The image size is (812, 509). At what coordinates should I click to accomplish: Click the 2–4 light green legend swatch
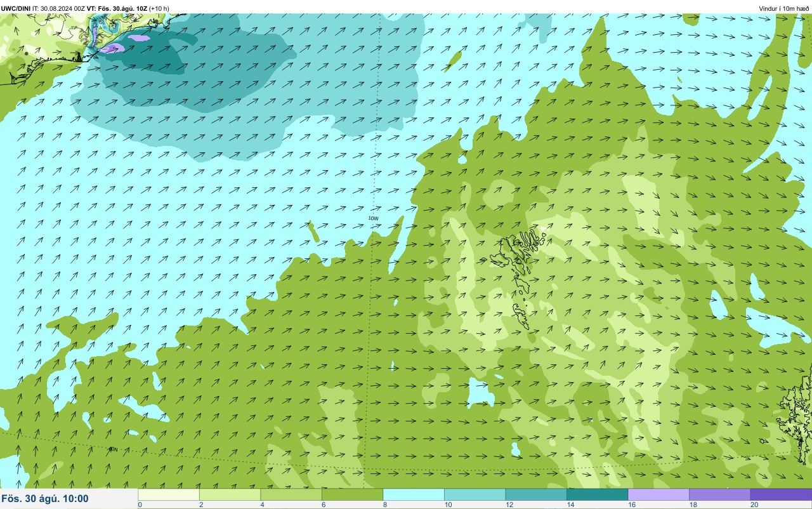pyautogui.click(x=230, y=494)
